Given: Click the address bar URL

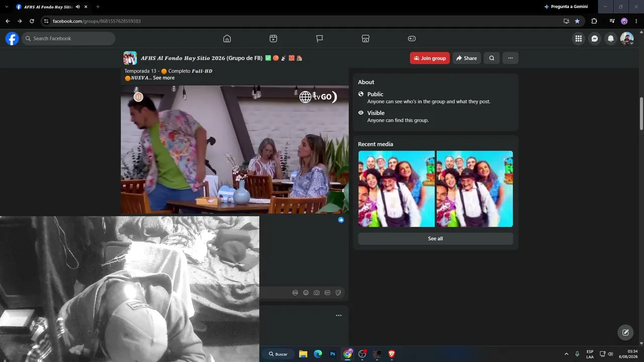Looking at the screenshot, I should (97, 21).
